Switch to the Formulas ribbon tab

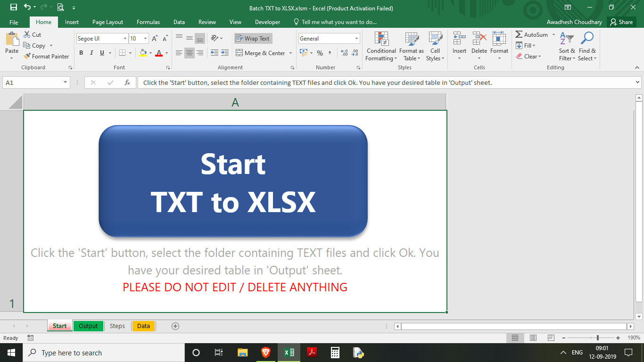(x=148, y=22)
